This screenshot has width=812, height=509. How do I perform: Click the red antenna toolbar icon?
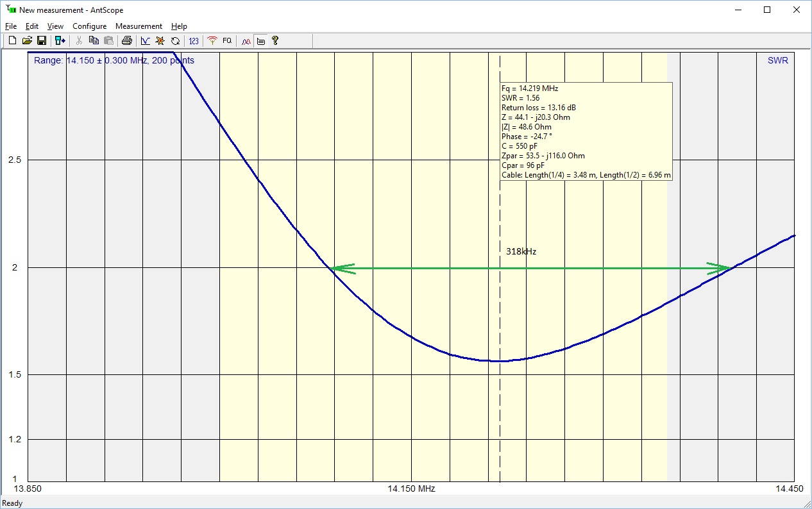[212, 41]
